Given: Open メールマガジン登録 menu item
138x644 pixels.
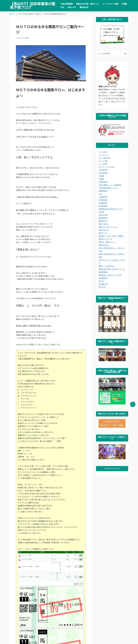Looking at the screenshot, I should (x=110, y=4).
